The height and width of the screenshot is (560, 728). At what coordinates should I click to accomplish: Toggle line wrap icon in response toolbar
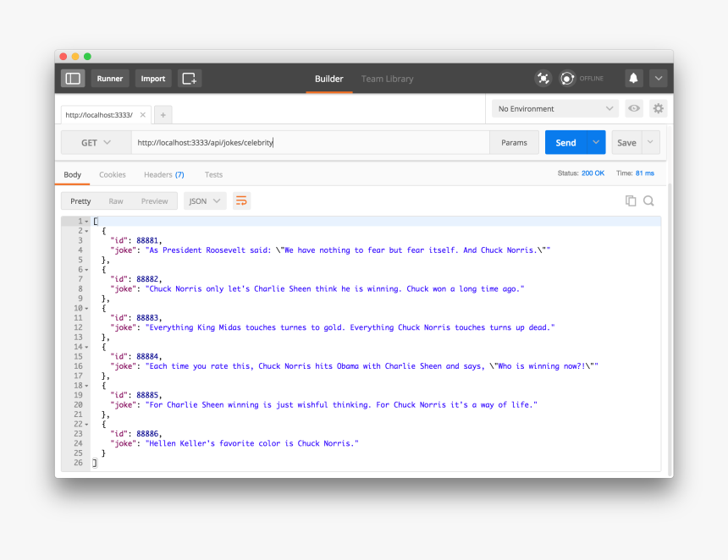tap(241, 200)
